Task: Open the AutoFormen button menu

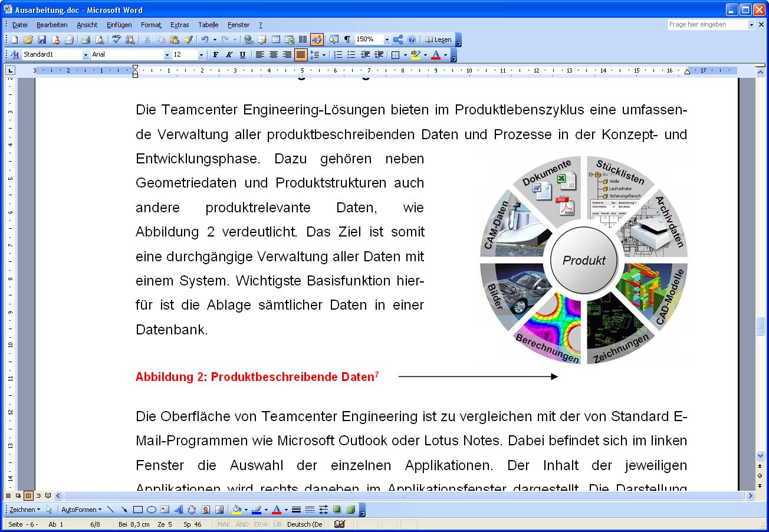Action: pyautogui.click(x=81, y=510)
